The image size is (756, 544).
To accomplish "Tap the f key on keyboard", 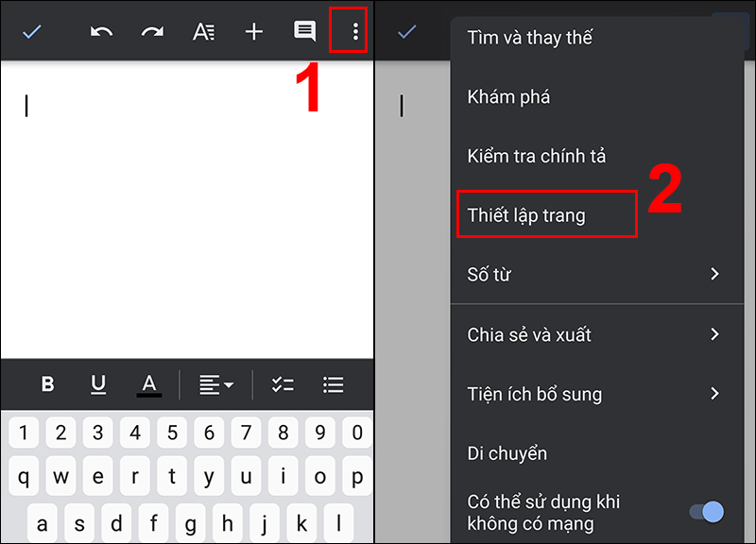I will coord(153,523).
